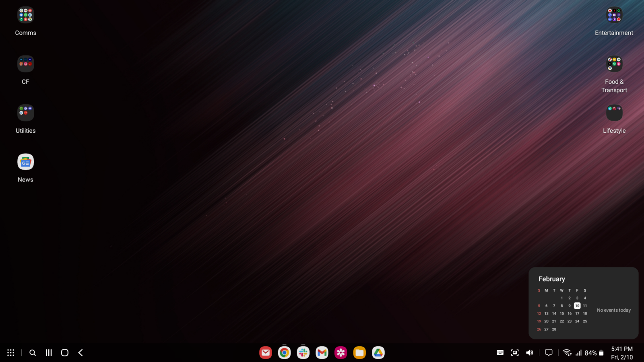Open Google Chrome from the dock

[x=284, y=353]
